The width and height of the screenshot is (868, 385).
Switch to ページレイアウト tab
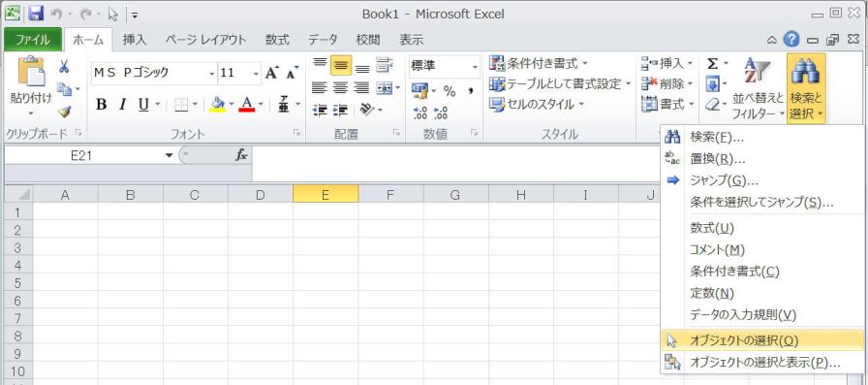(x=205, y=40)
